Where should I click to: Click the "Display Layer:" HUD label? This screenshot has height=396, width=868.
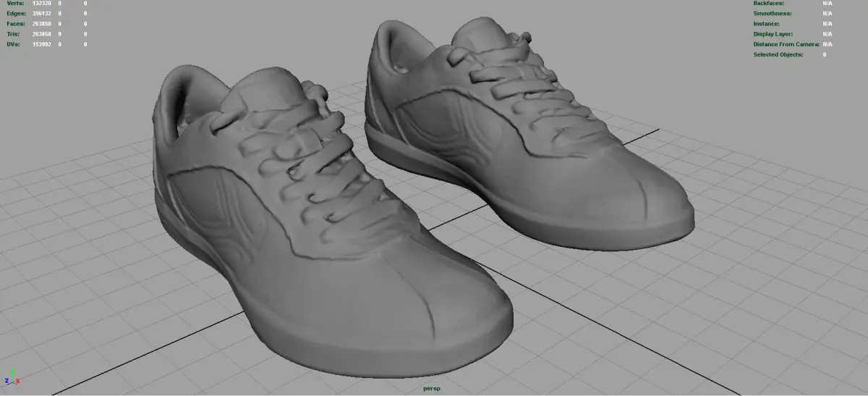(x=773, y=34)
